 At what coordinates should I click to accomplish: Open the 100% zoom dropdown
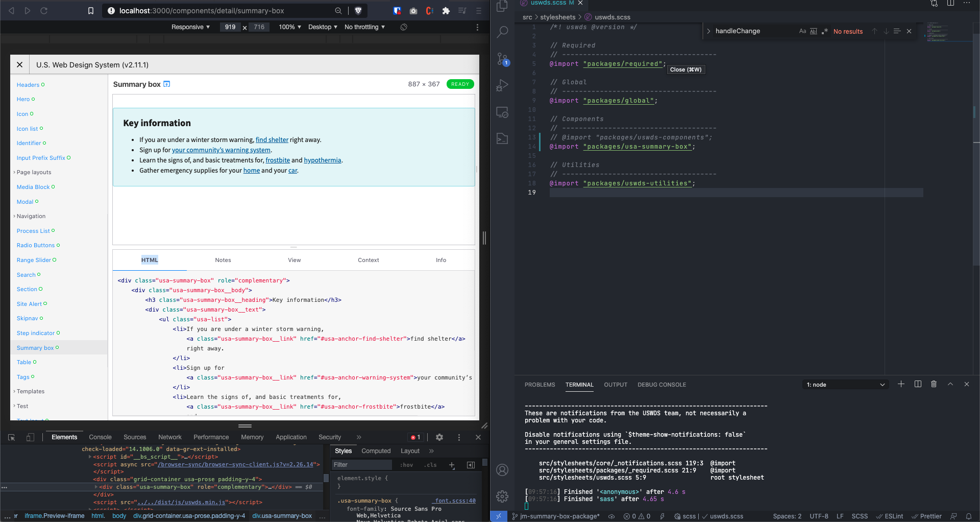point(289,27)
